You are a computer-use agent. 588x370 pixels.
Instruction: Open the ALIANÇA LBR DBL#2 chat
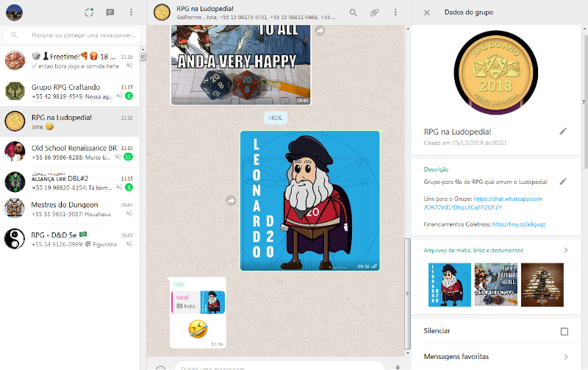point(70,182)
